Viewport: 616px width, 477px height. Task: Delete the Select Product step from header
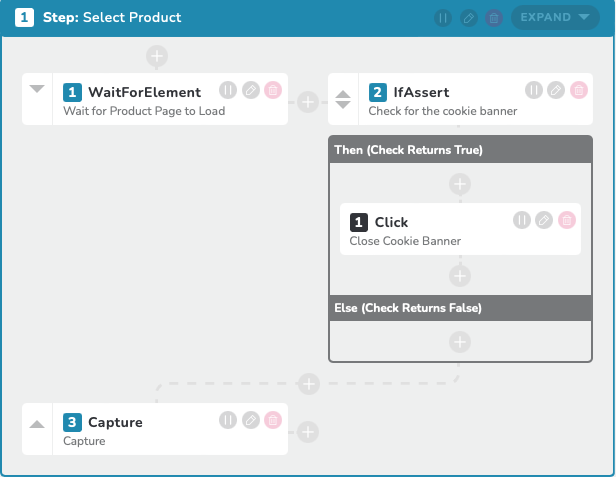click(x=494, y=18)
